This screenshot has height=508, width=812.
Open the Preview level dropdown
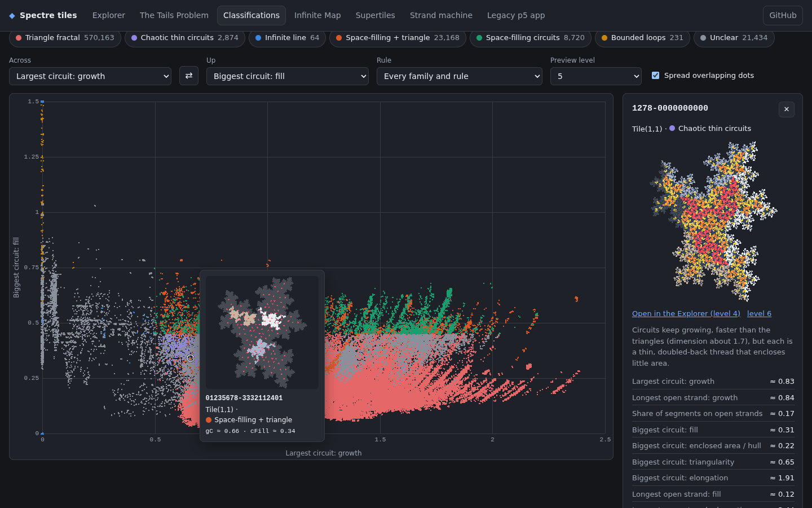click(x=596, y=76)
